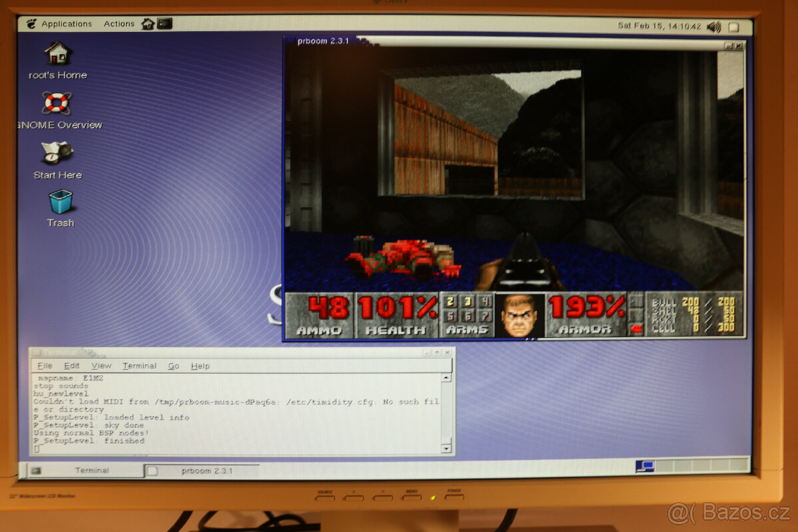Image resolution: width=798 pixels, height=532 pixels.
Task: Click the 'mapname: E1M2' terminal line
Action: [71, 378]
